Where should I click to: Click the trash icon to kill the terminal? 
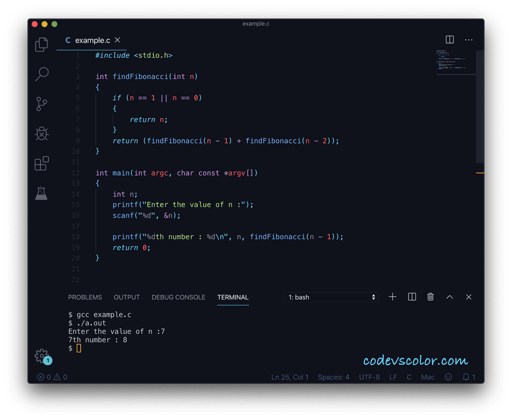click(430, 297)
